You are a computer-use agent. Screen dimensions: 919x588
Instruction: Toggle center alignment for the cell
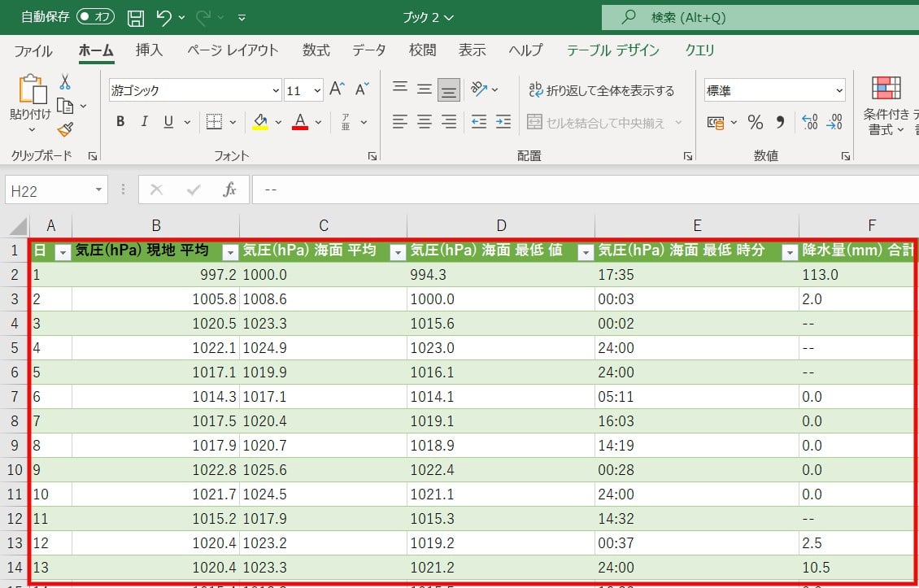click(424, 121)
